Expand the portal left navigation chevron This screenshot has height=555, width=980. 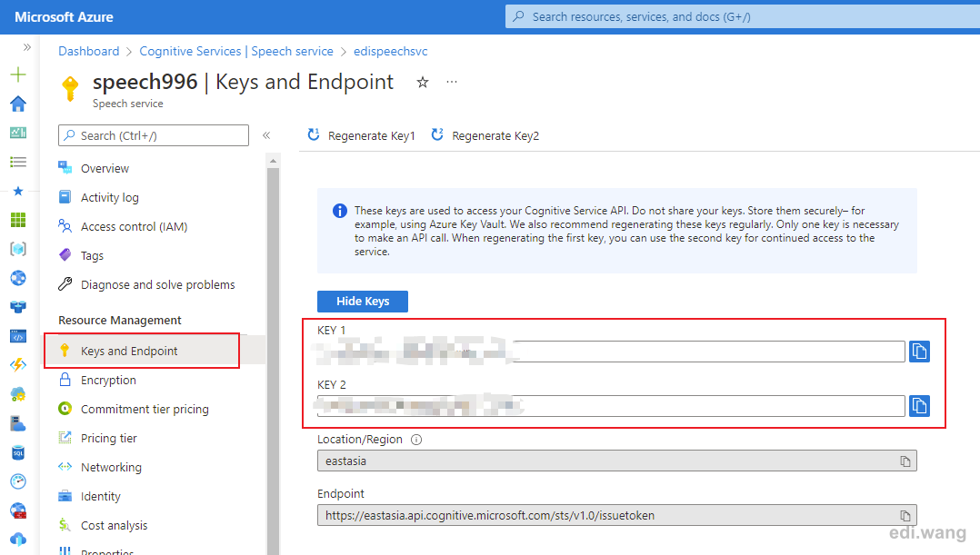[x=27, y=47]
